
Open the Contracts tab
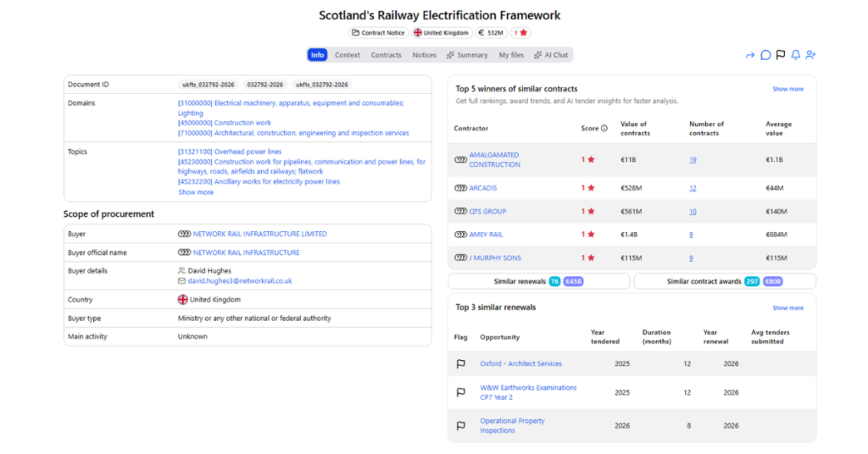pyautogui.click(x=386, y=55)
